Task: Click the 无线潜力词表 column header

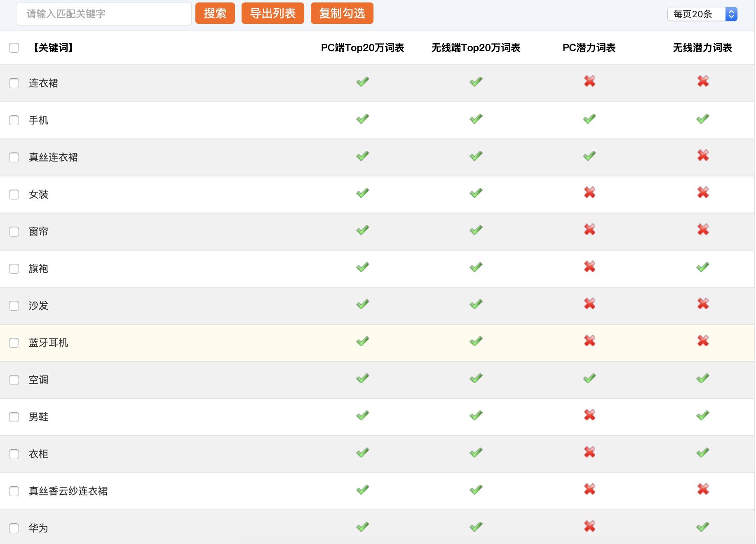Action: coord(702,48)
